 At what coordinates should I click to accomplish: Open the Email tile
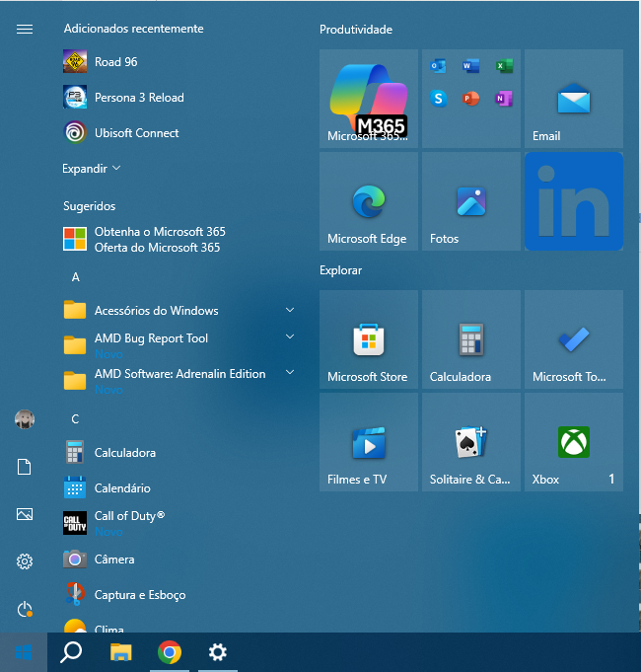point(574,99)
